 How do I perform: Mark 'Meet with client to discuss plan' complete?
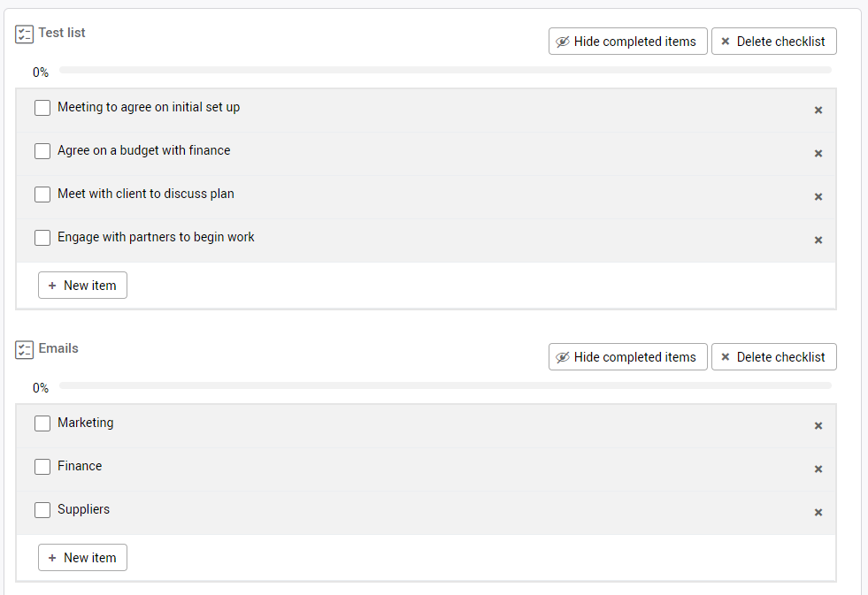[42, 195]
